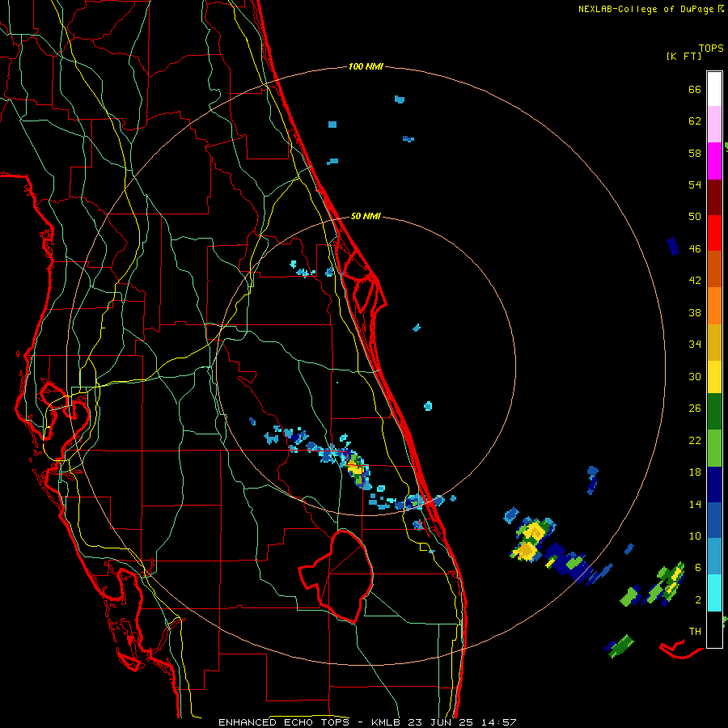Pick the light green legend swatch
Viewport: 728px width, 728px height.
pos(714,448)
